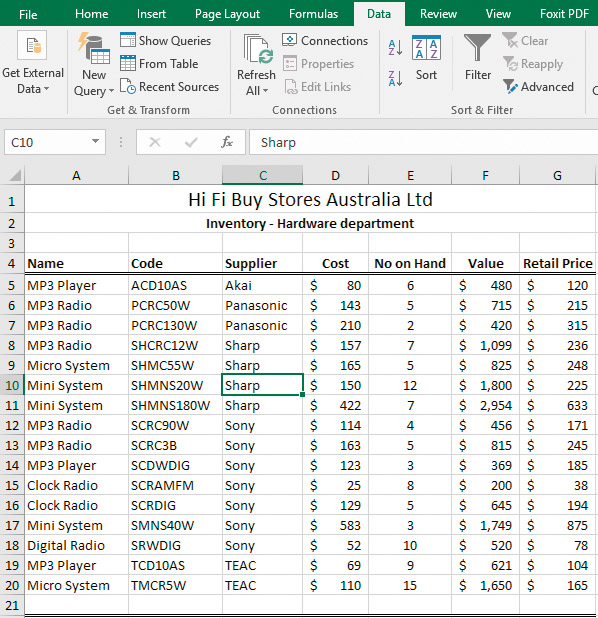
Task: Switch to the View tab
Action: pos(498,14)
